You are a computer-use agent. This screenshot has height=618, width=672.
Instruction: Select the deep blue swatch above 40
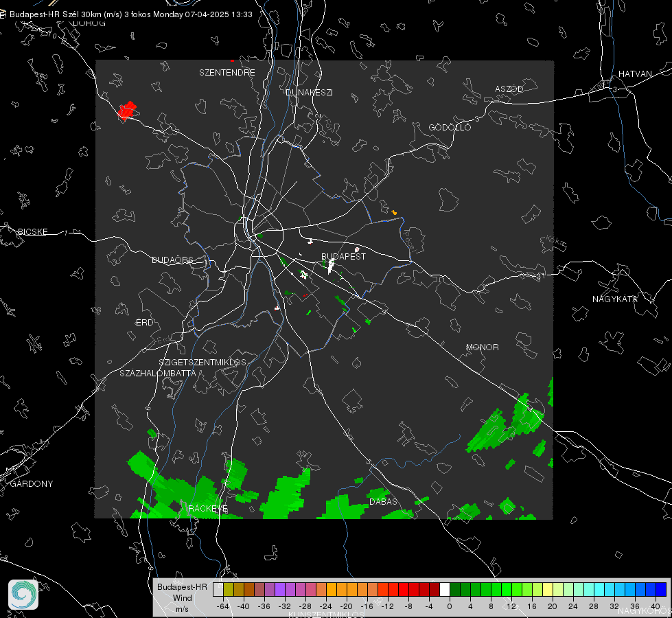[661, 589]
